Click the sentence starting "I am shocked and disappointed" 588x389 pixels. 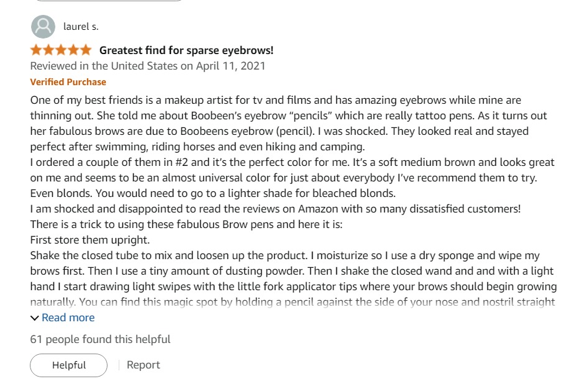tap(275, 209)
